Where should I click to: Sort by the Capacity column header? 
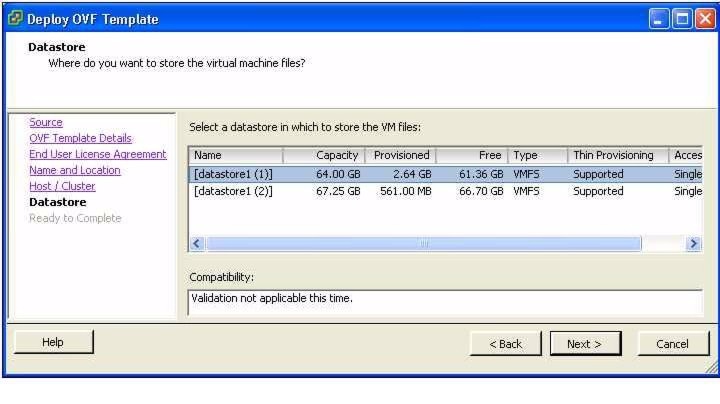point(324,155)
